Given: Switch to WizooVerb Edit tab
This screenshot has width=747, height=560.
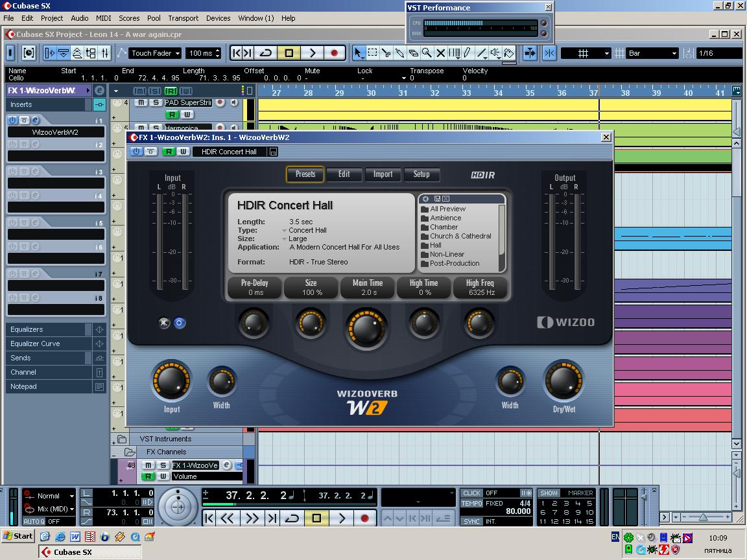Looking at the screenshot, I should tap(344, 174).
